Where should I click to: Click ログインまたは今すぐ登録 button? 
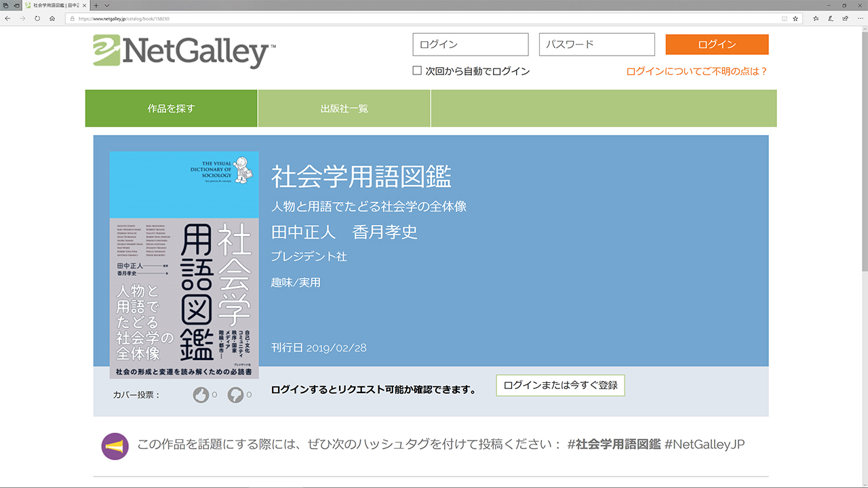click(560, 385)
